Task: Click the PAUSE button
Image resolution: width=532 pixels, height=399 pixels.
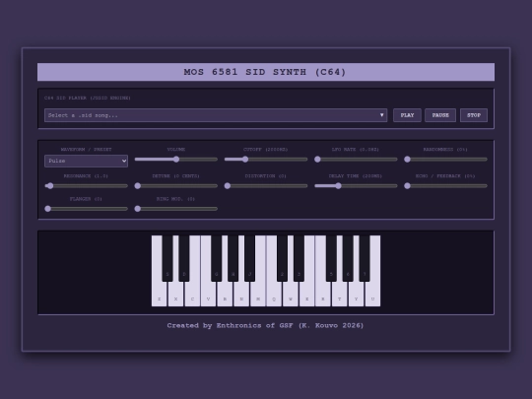Action: [x=440, y=115]
